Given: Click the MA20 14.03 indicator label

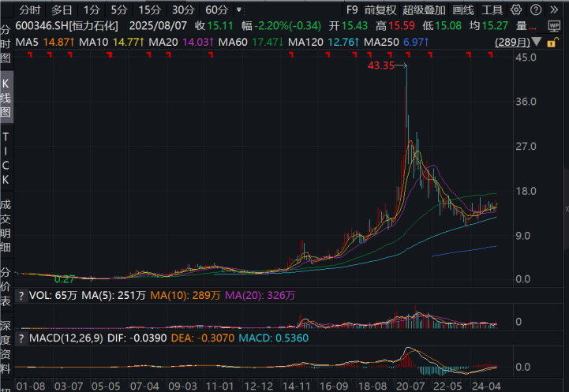Looking at the screenshot, I should point(181,42).
